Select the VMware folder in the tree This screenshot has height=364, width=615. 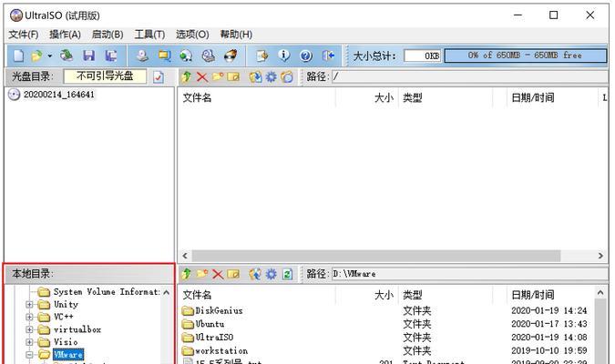coord(68,355)
